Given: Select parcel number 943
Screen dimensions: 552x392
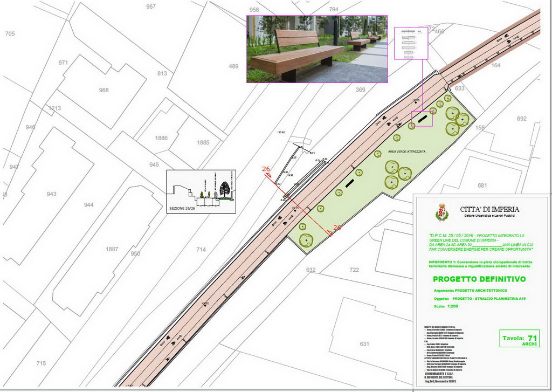Looking at the screenshot, I should click(51, 194).
